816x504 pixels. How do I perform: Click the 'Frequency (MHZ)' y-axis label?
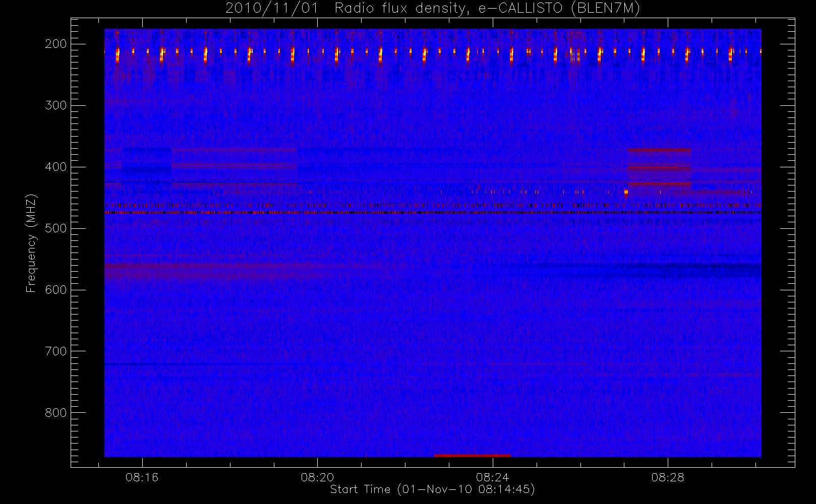point(31,243)
